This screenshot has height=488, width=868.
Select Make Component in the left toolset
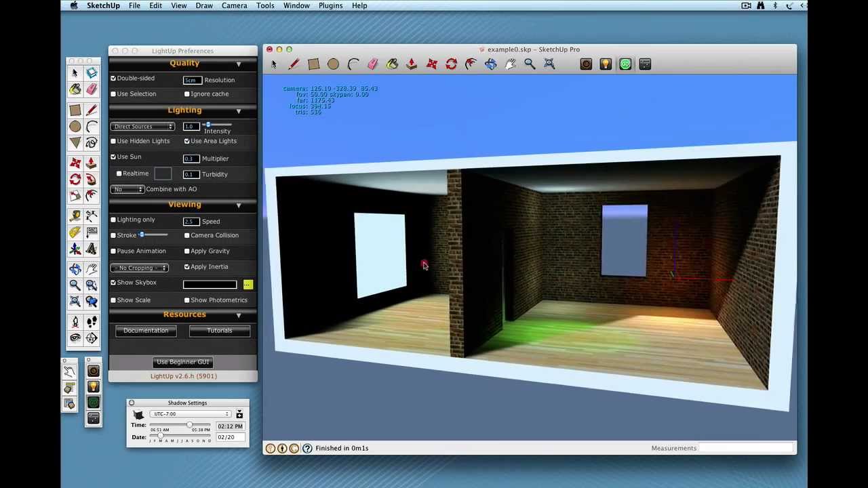[92, 73]
